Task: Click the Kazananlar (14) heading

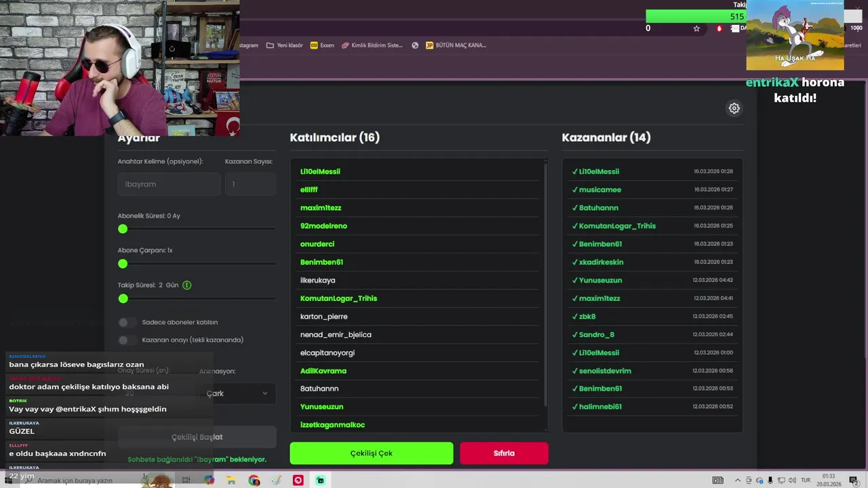Action: point(606,138)
